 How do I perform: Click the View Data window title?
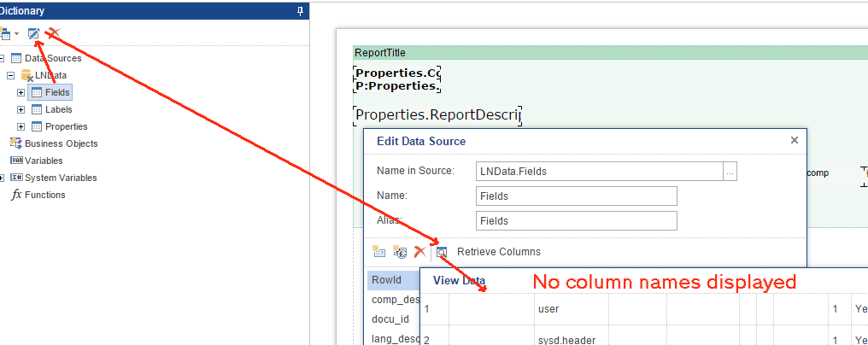(459, 280)
